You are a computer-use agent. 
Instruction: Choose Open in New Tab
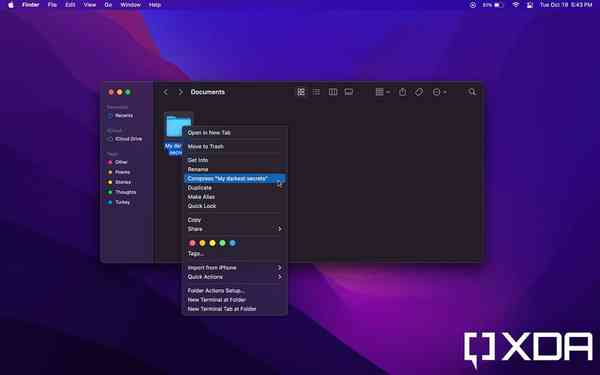pyautogui.click(x=235, y=133)
